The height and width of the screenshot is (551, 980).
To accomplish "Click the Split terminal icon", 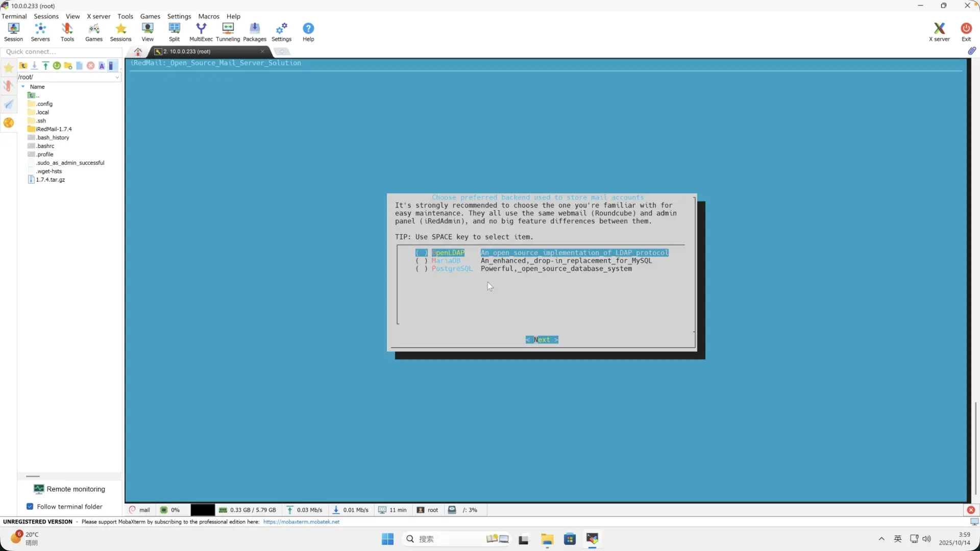I will coord(174,32).
